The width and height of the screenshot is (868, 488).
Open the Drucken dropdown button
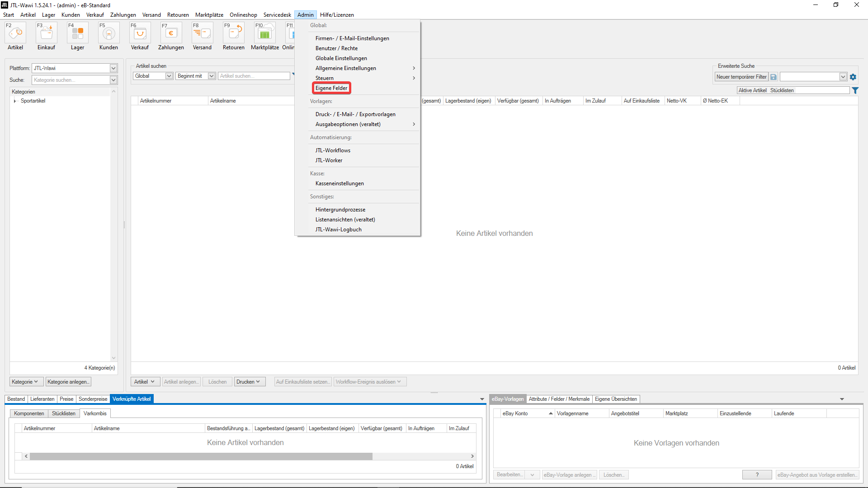coord(250,382)
